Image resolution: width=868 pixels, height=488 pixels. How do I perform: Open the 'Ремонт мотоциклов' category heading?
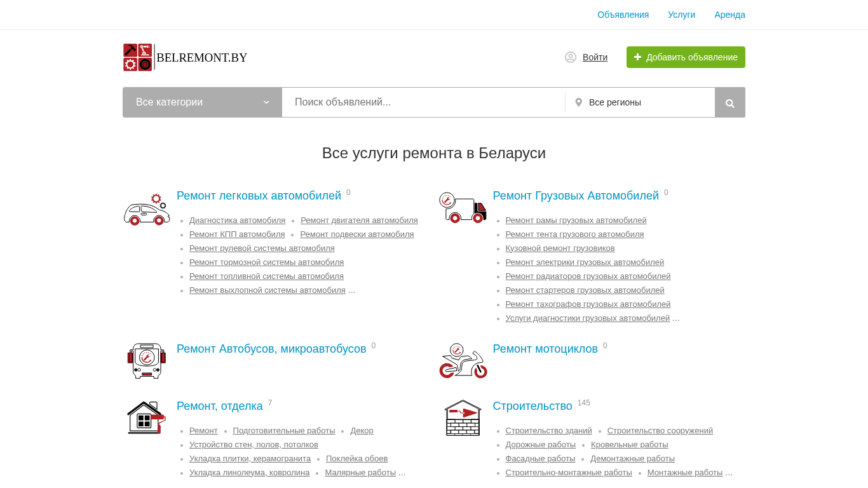point(545,349)
